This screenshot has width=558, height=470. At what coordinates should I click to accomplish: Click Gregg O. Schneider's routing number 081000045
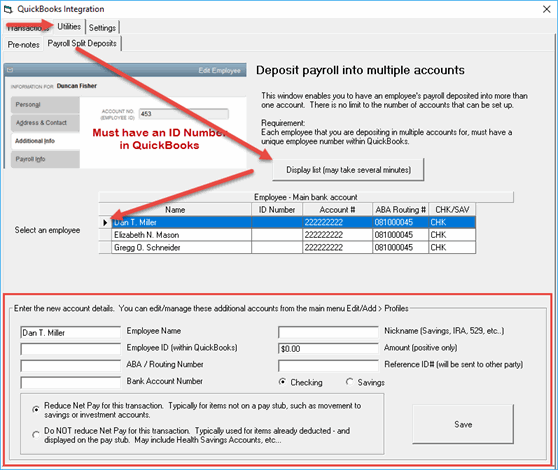coord(400,247)
